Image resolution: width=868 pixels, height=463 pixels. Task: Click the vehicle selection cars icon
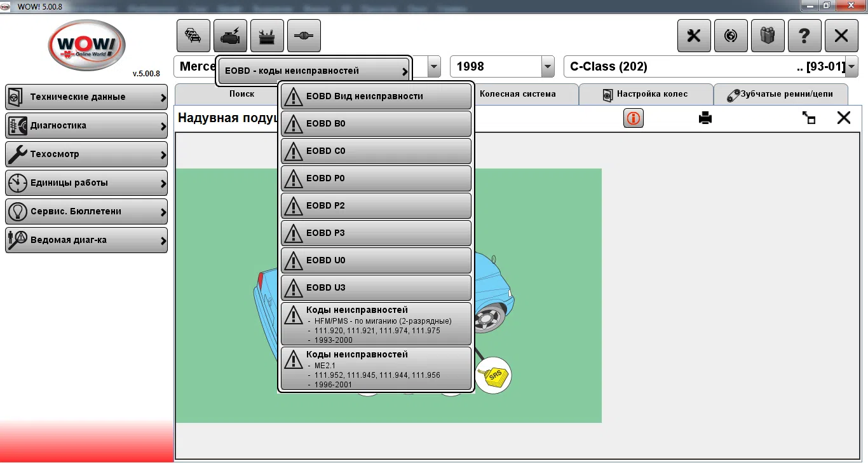(x=193, y=36)
